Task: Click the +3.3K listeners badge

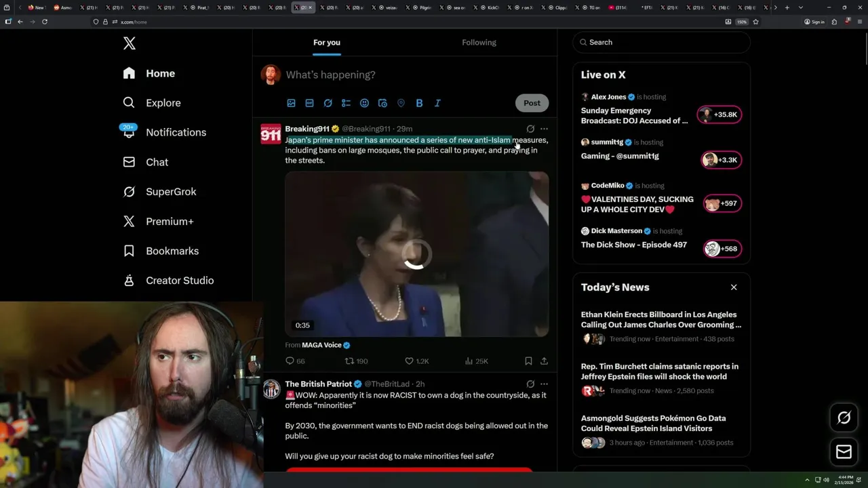Action: [722, 160]
